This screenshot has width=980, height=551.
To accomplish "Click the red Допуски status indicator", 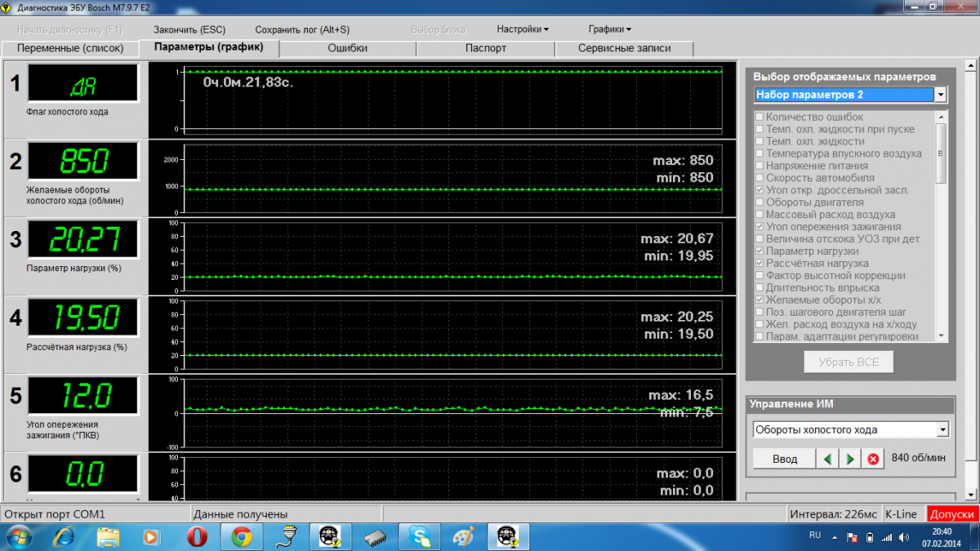I will (952, 514).
